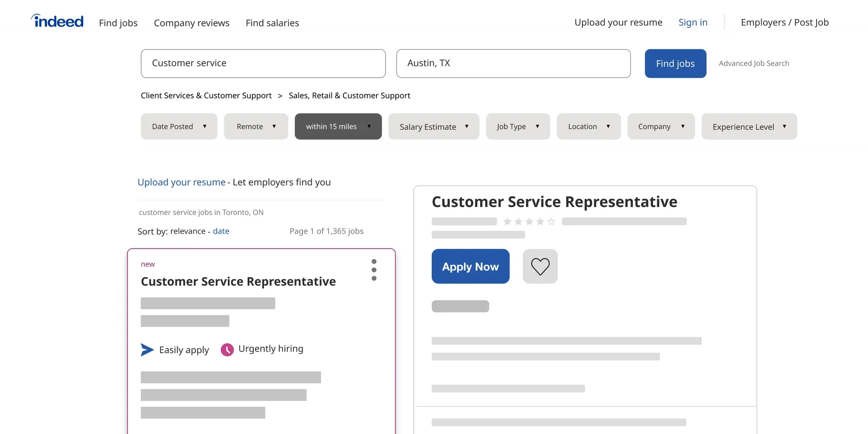The image size is (868, 434).
Task: Expand the Date Posted filter
Action: pyautogui.click(x=179, y=127)
